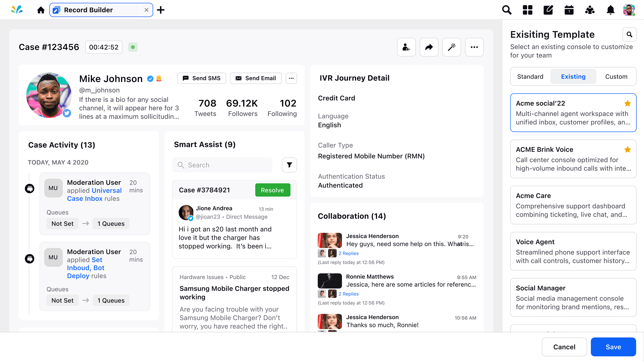Open 2 Replies under Jessica Henderson's message
This screenshot has width=644, height=362.
[348, 253]
